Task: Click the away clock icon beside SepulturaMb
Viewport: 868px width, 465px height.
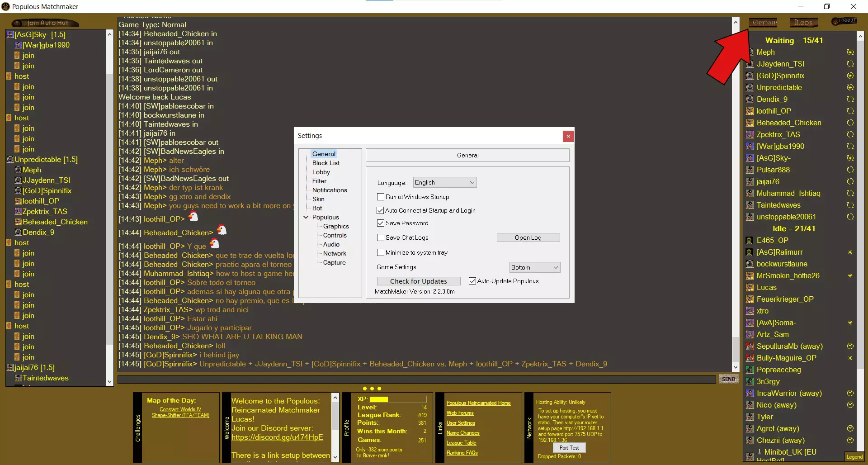Action: click(x=850, y=346)
